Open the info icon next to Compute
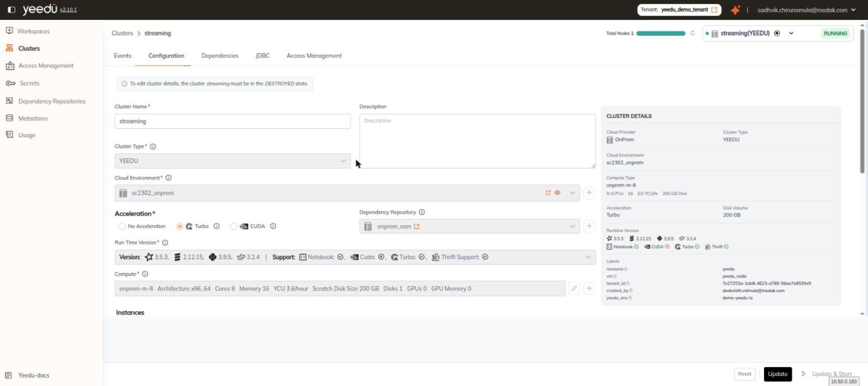Screen dimensions: 868x386 click(145, 274)
